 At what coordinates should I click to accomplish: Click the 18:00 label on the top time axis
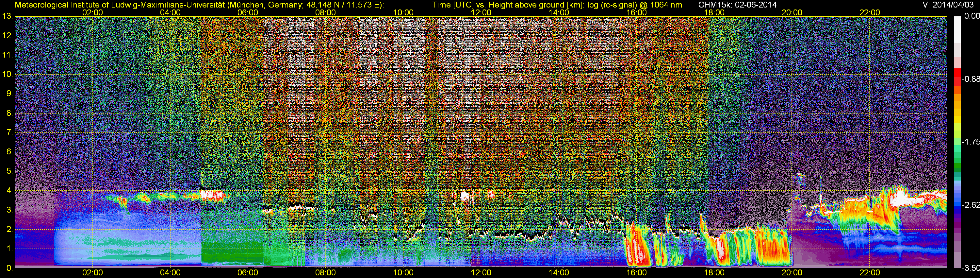click(x=714, y=12)
